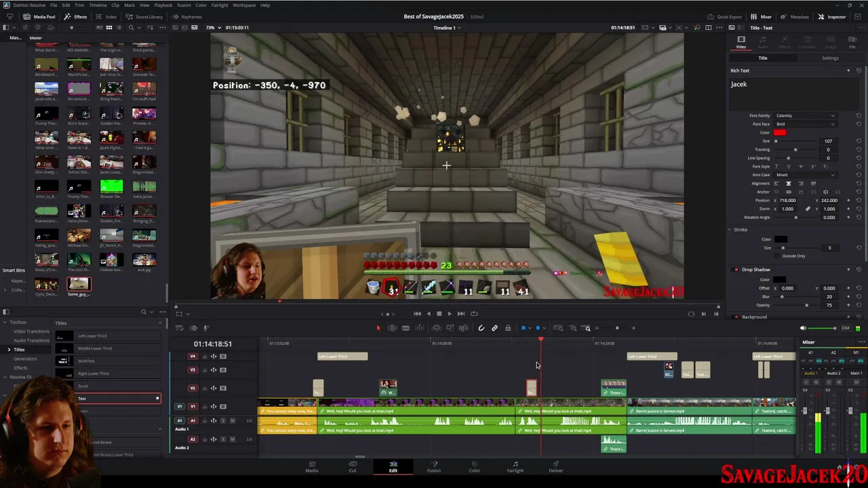The width and height of the screenshot is (868, 488).
Task: Open Quick Export
Action: click(x=725, y=16)
